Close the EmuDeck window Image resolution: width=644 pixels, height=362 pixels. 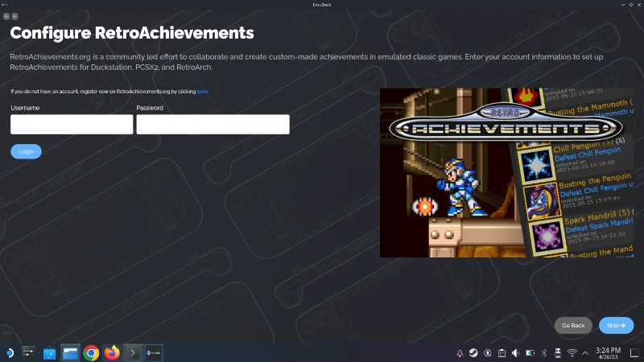click(x=639, y=5)
